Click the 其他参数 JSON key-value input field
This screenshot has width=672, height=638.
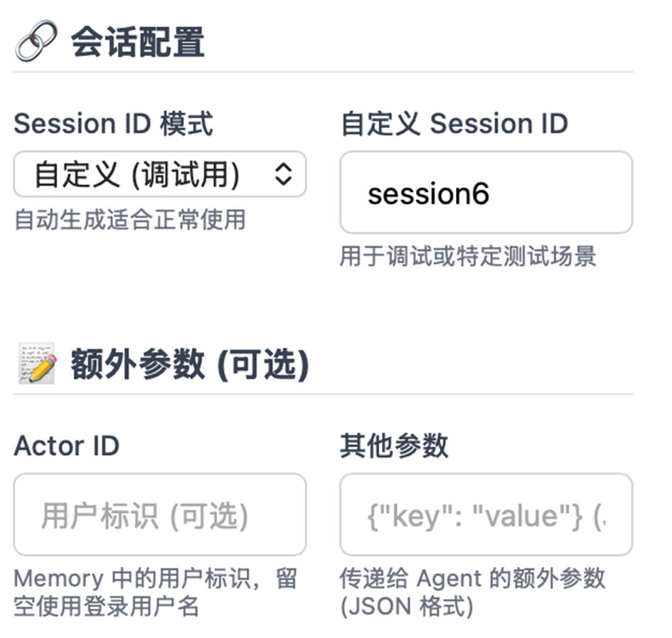486,515
